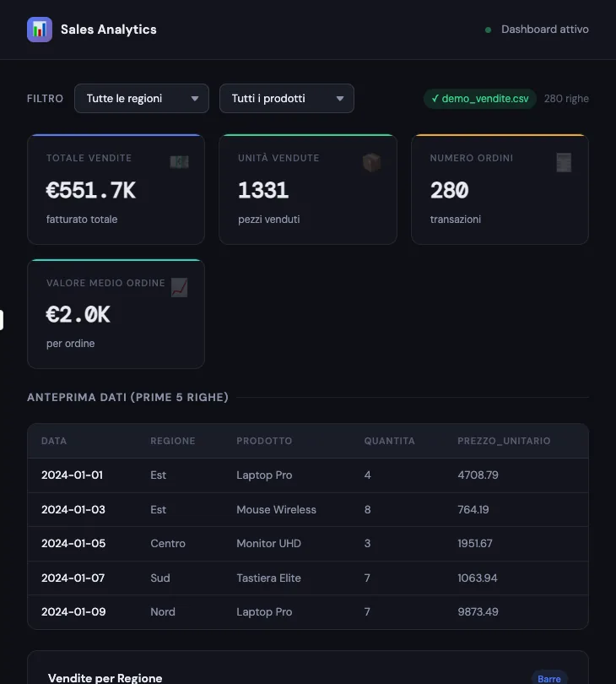This screenshot has width=616, height=684.
Task: Select the 2024-01-05 date cell
Action: pos(73,544)
